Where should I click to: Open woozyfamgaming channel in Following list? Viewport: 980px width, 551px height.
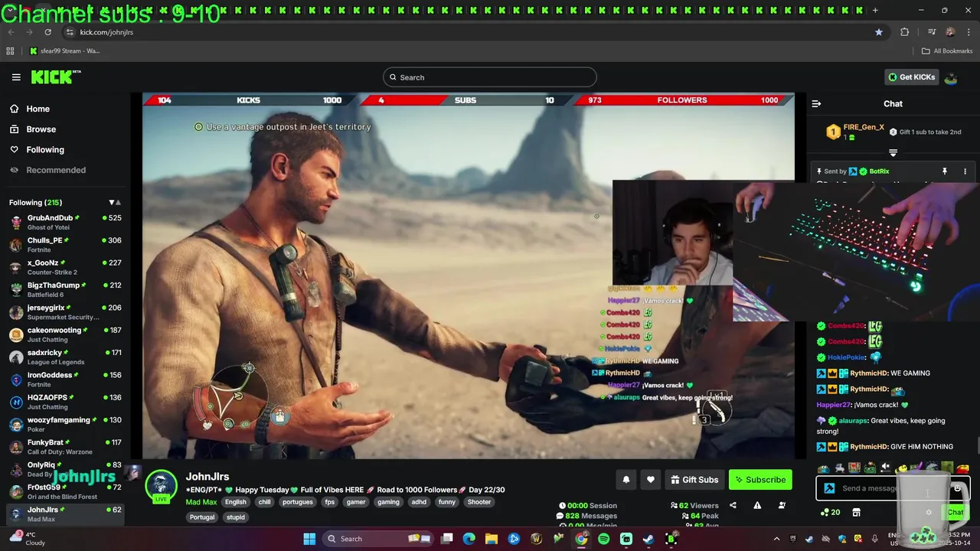point(65,424)
